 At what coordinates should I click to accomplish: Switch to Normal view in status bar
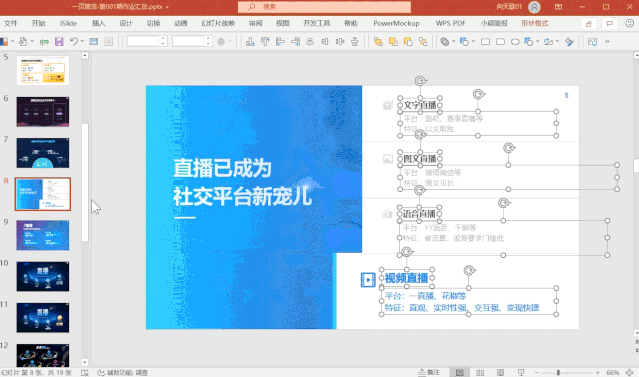tap(460, 373)
